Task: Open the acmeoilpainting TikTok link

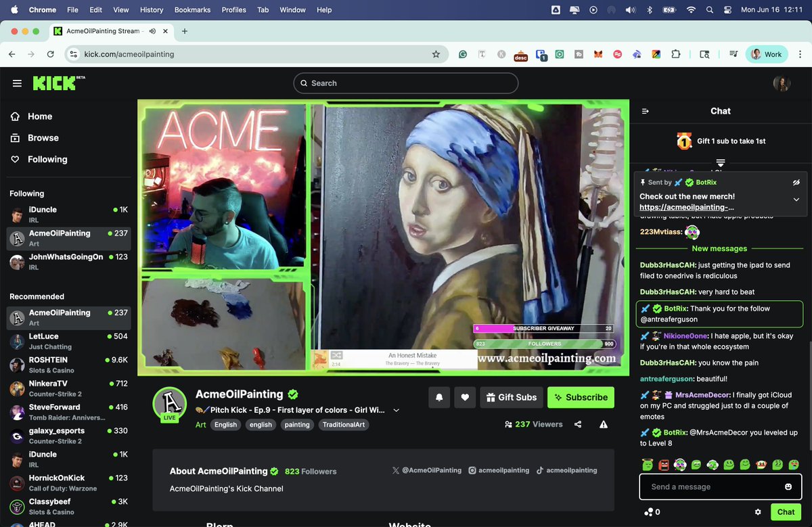Action: [x=567, y=470]
